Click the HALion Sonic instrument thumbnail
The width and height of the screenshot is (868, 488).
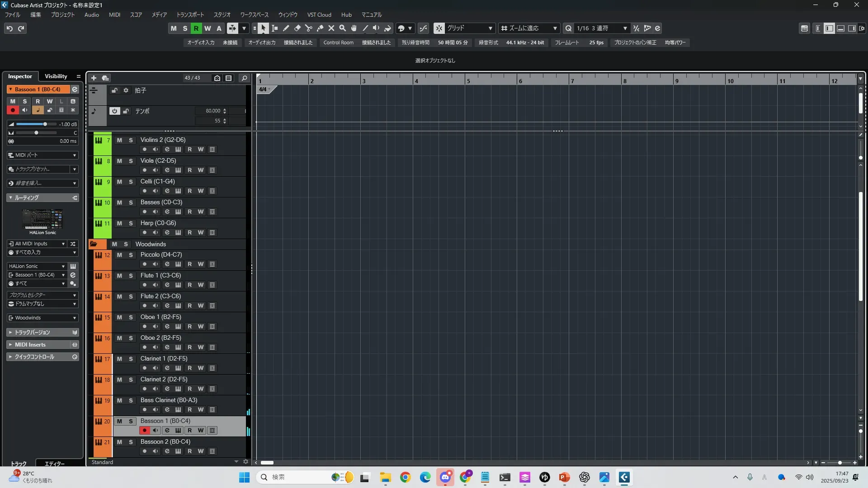click(43, 219)
